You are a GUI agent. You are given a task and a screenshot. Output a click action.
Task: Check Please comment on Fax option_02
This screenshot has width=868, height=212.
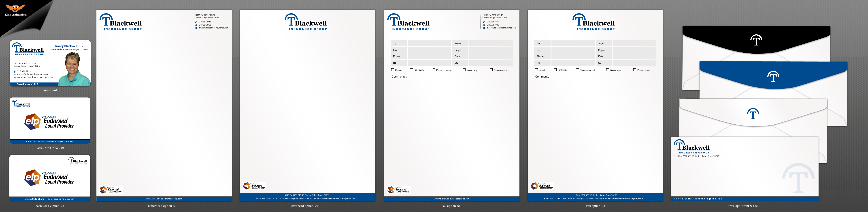click(578, 70)
